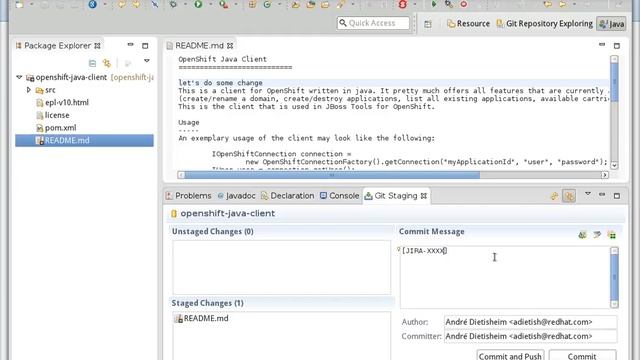
Task: Toggle Link with Editor and Selection in Git Staging
Action: tap(569, 196)
